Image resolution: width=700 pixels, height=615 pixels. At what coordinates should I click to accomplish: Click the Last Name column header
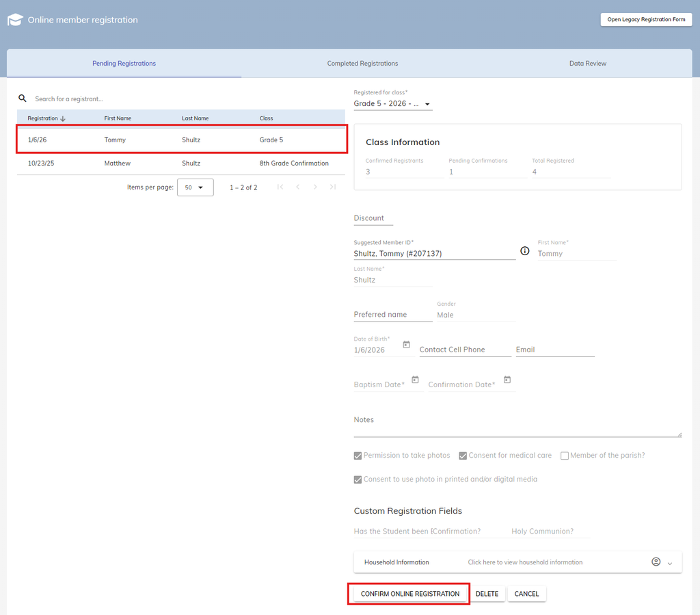(x=195, y=118)
